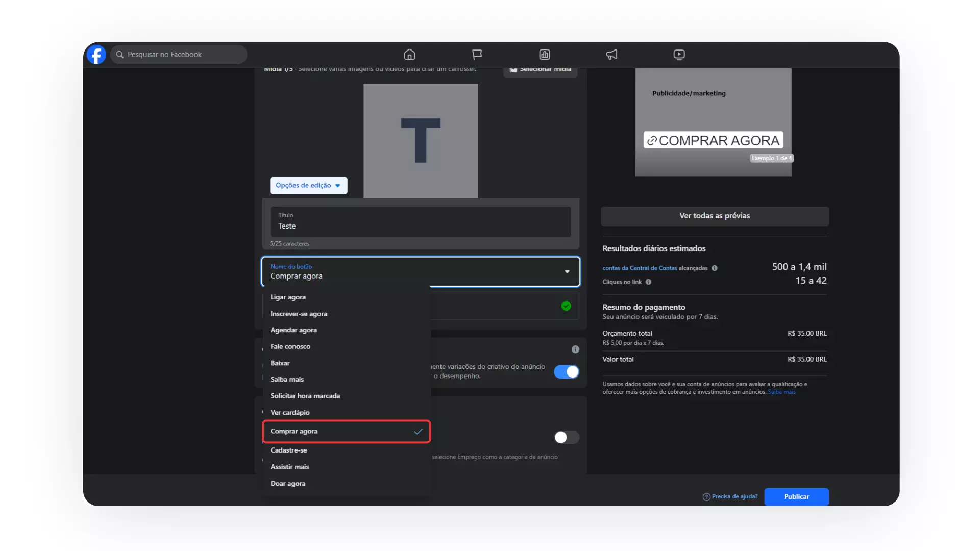Choose the Saiba mais button option

click(x=287, y=380)
